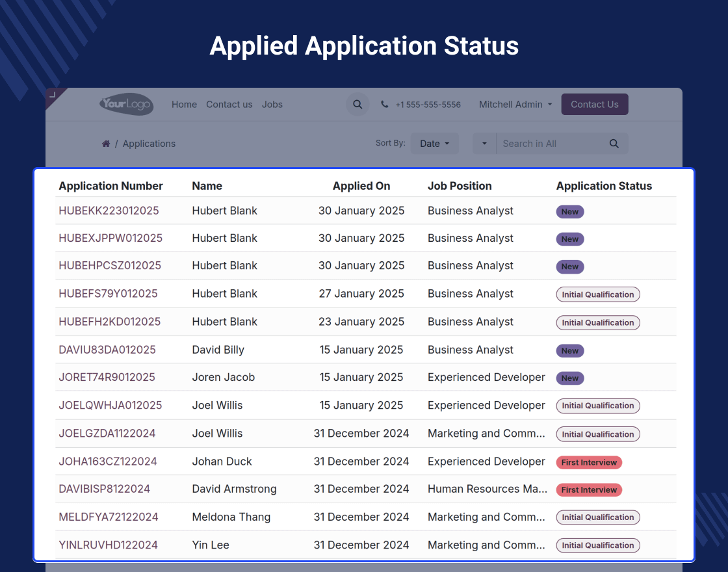Click the purple Contact Us button
This screenshot has width=728, height=572.
click(594, 105)
